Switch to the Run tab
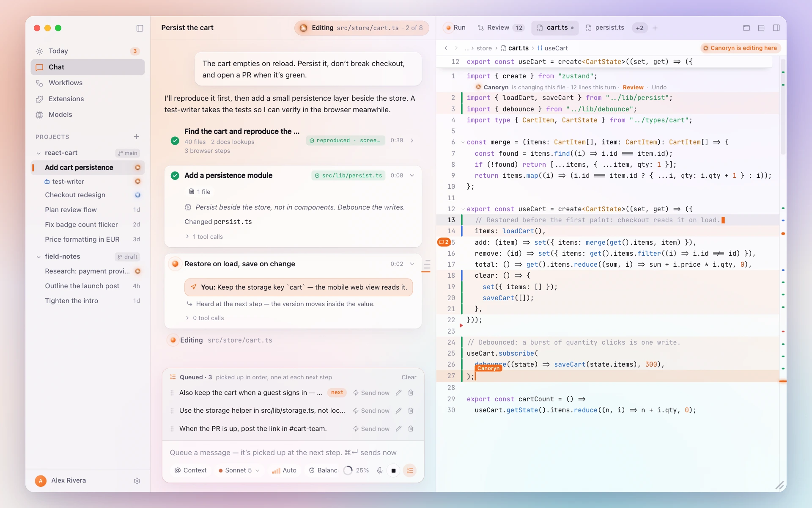This screenshot has height=508, width=812. [x=455, y=28]
